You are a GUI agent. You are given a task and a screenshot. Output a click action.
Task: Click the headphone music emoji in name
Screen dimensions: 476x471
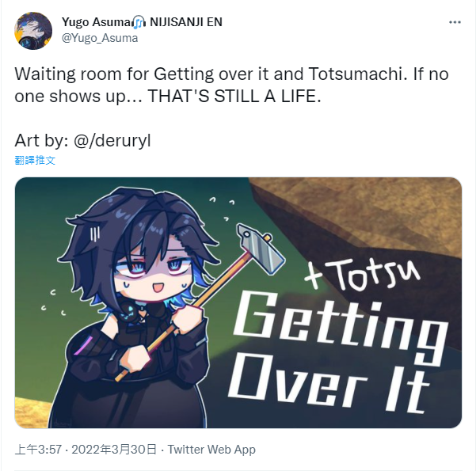tap(139, 22)
